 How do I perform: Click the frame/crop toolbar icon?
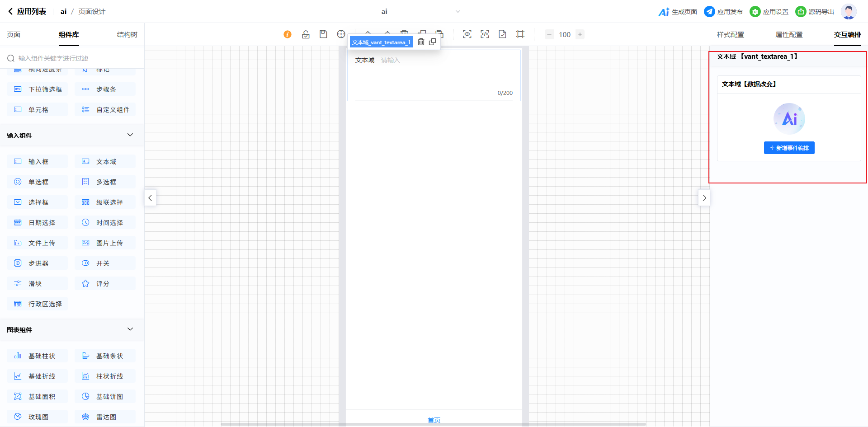click(x=520, y=34)
